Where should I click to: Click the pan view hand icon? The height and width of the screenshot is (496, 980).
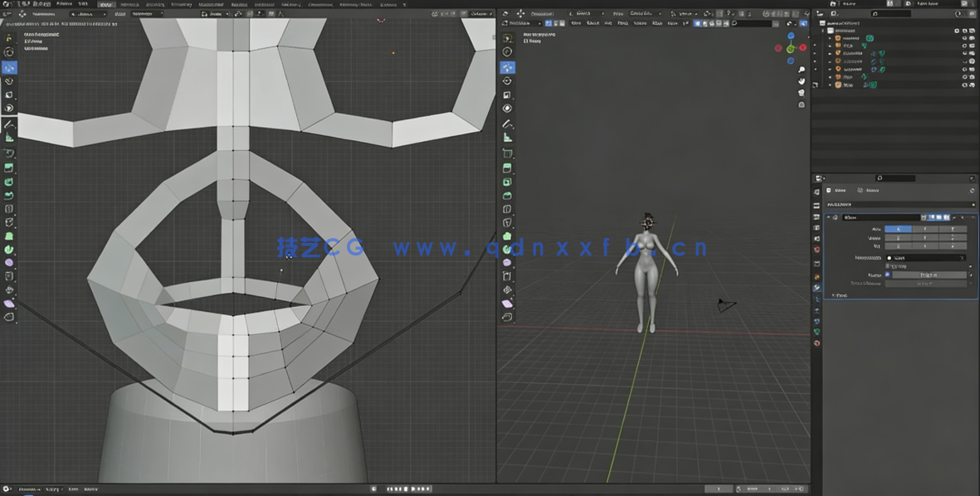(802, 81)
